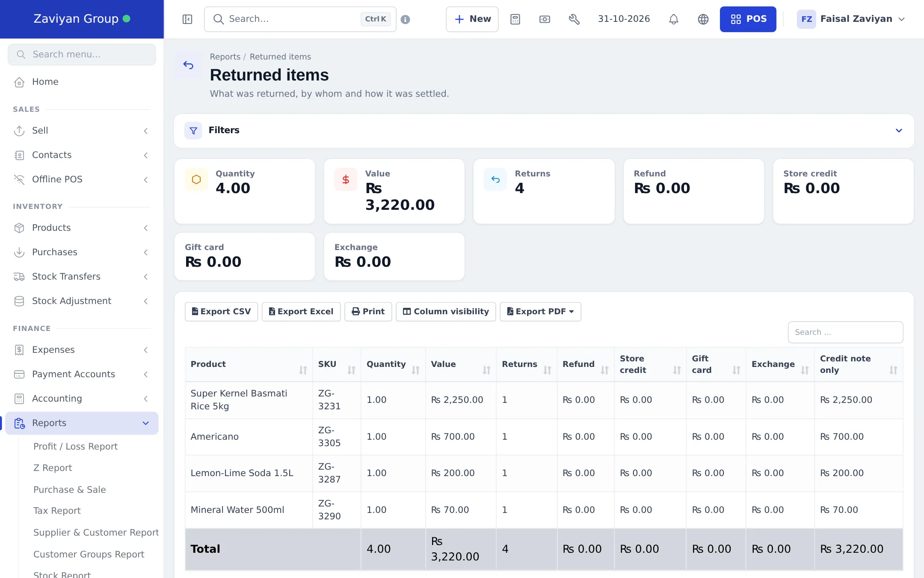Viewport: 924px width, 578px height.
Task: Sort by SKU column sort icon
Action: 351,370
